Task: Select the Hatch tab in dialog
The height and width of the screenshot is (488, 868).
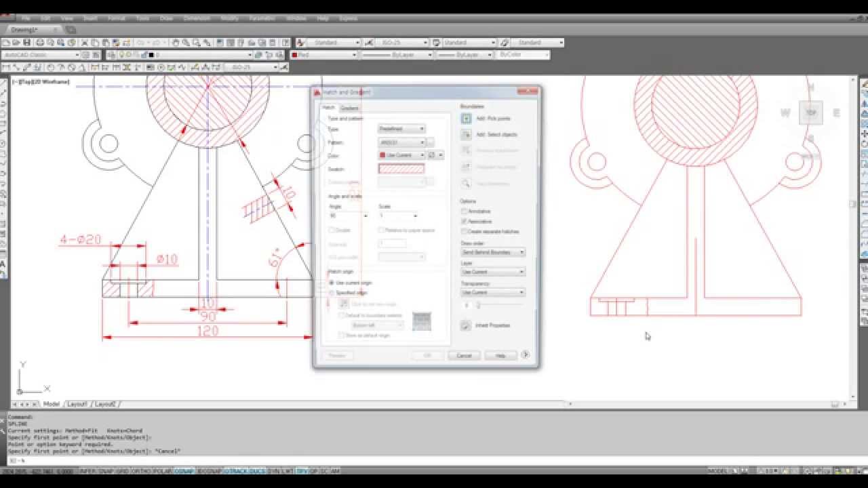Action: coord(328,107)
